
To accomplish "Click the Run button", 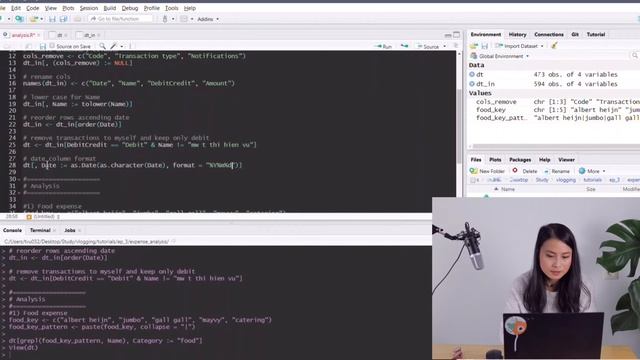I will click(x=384, y=47).
